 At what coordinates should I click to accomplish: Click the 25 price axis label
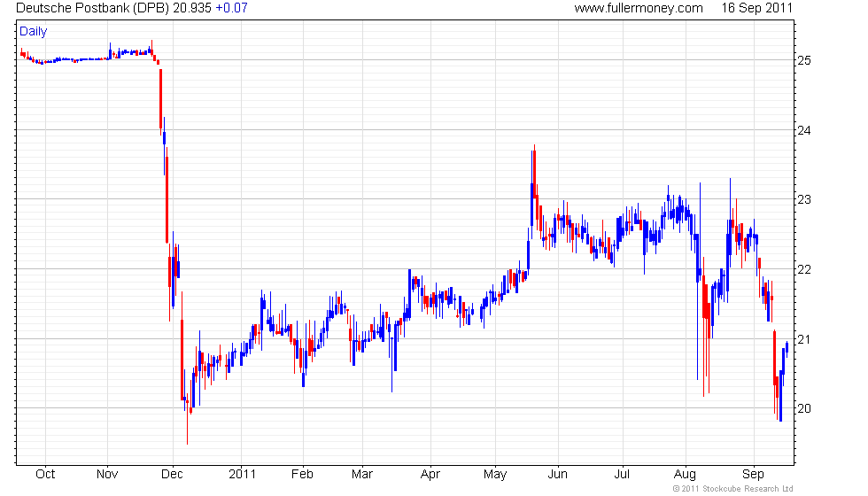[804, 60]
